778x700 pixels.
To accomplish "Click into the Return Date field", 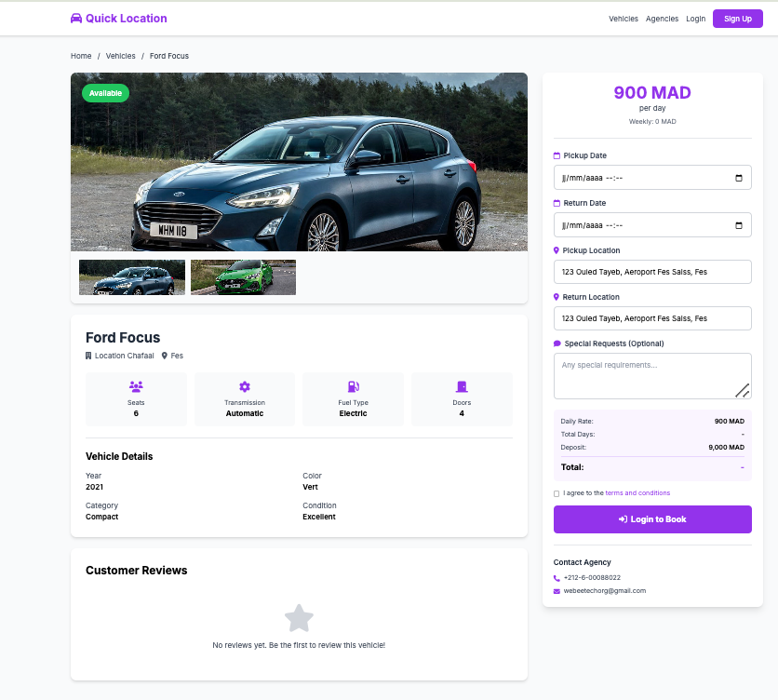I will pos(652,225).
